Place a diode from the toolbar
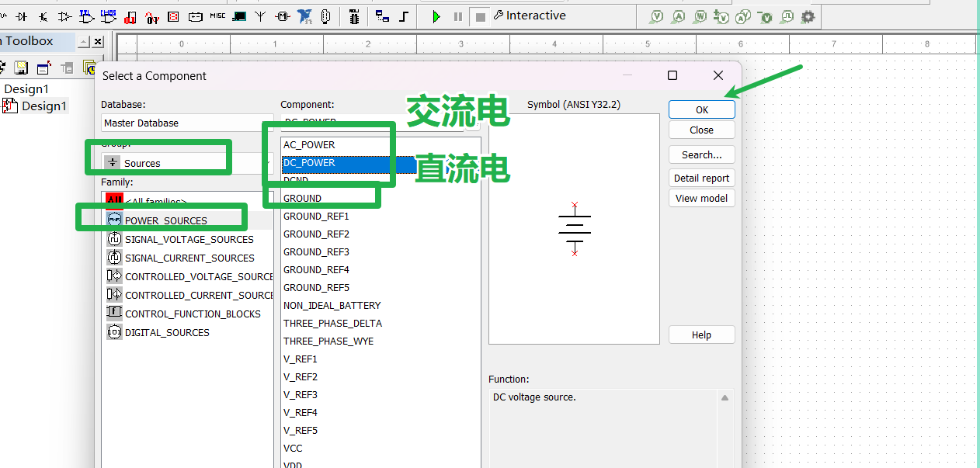This screenshot has height=468, width=980. tap(22, 16)
